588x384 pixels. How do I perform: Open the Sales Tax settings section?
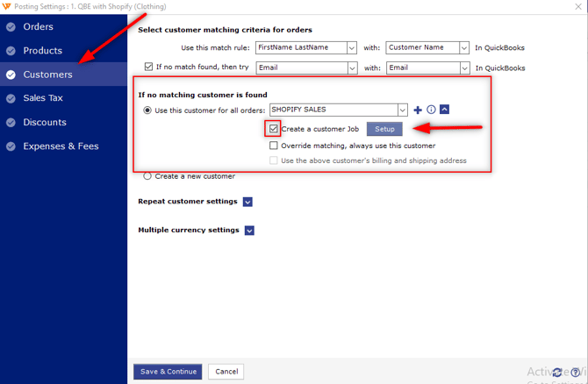(x=64, y=98)
